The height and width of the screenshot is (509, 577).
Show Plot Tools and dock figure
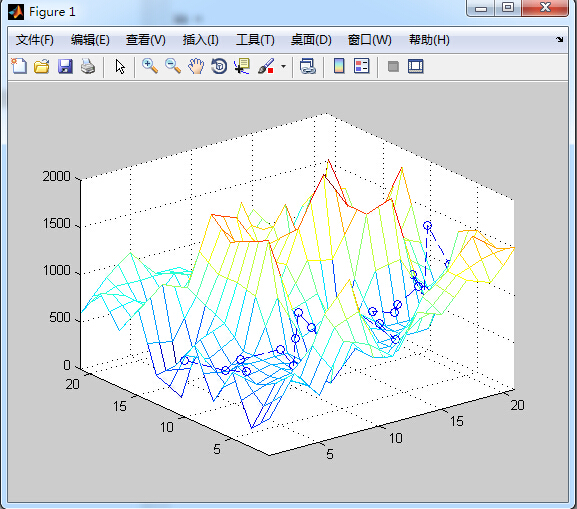pos(416,67)
